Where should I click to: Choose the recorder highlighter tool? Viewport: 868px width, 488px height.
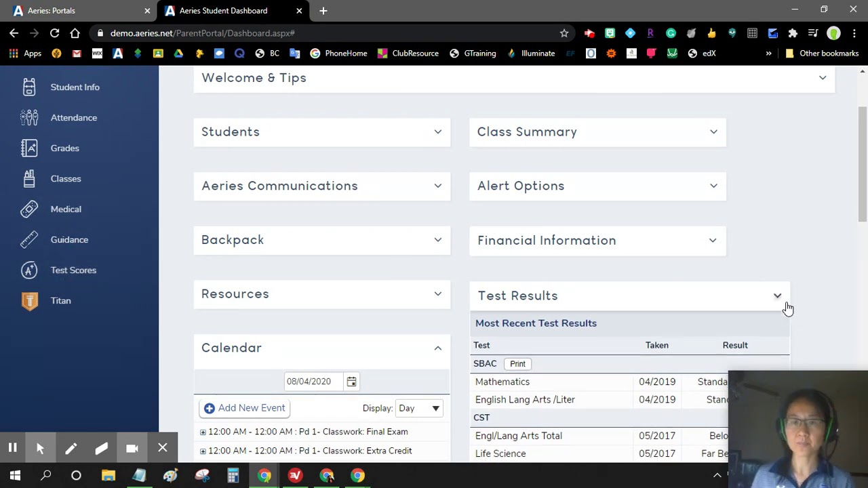(102, 448)
